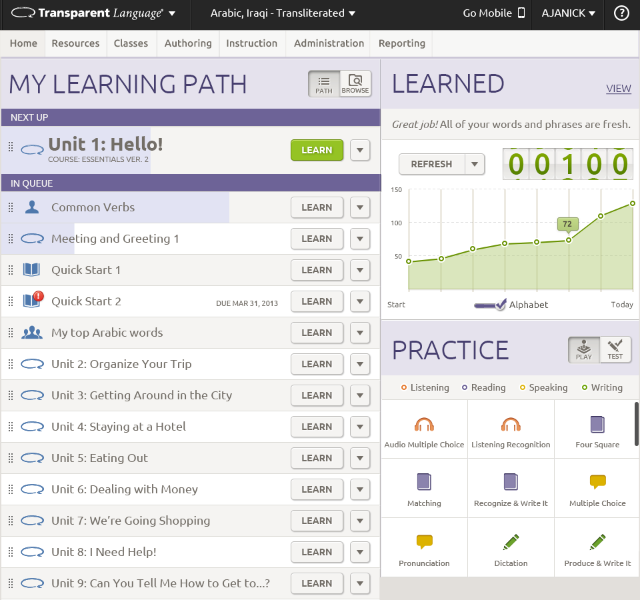Click the 72 data point on chart
This screenshot has height=600, width=640.
pyautogui.click(x=568, y=239)
